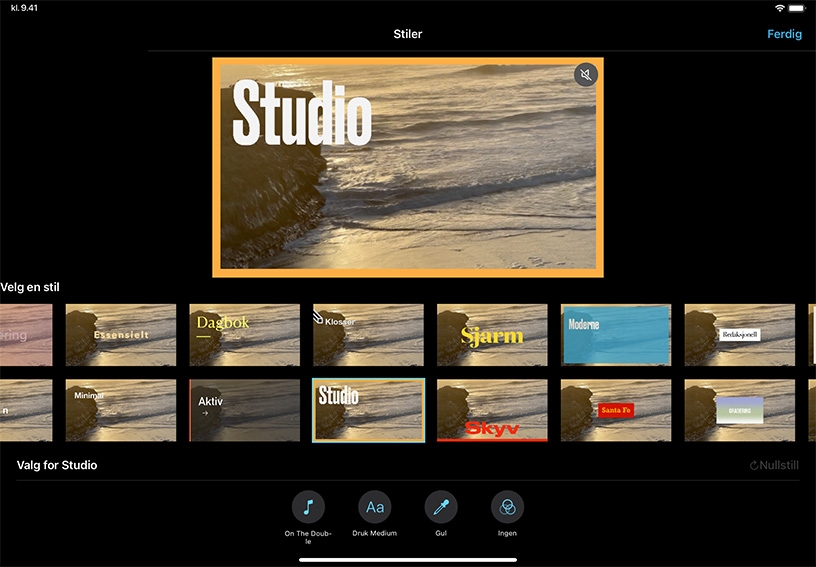816x567 pixels.
Task: Select the blue Moderne style thumbnail
Action: click(616, 335)
